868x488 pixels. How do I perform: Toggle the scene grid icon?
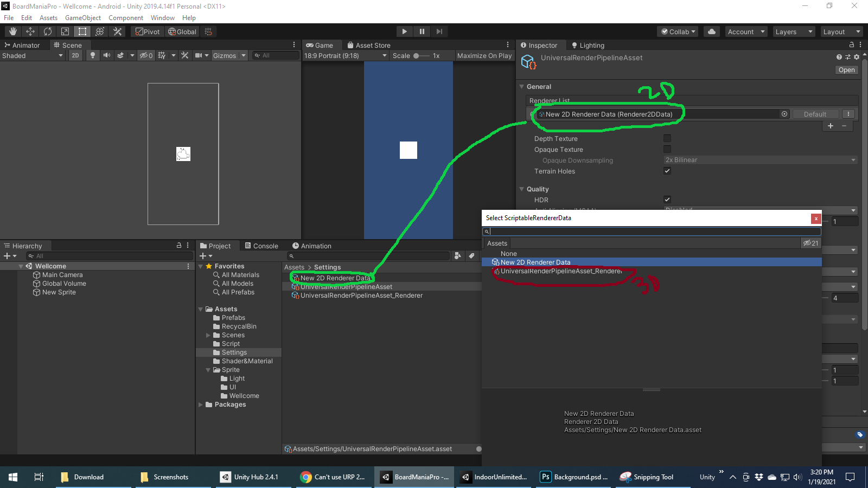pyautogui.click(x=162, y=55)
